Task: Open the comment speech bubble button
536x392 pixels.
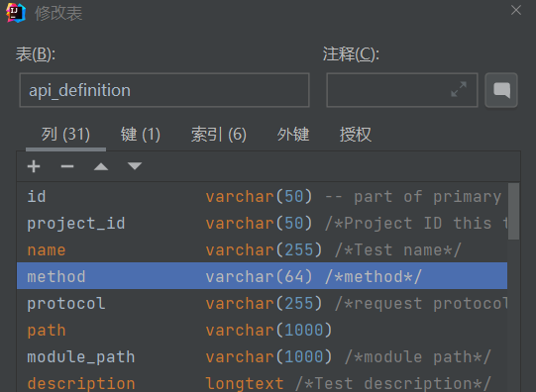Action: [501, 90]
